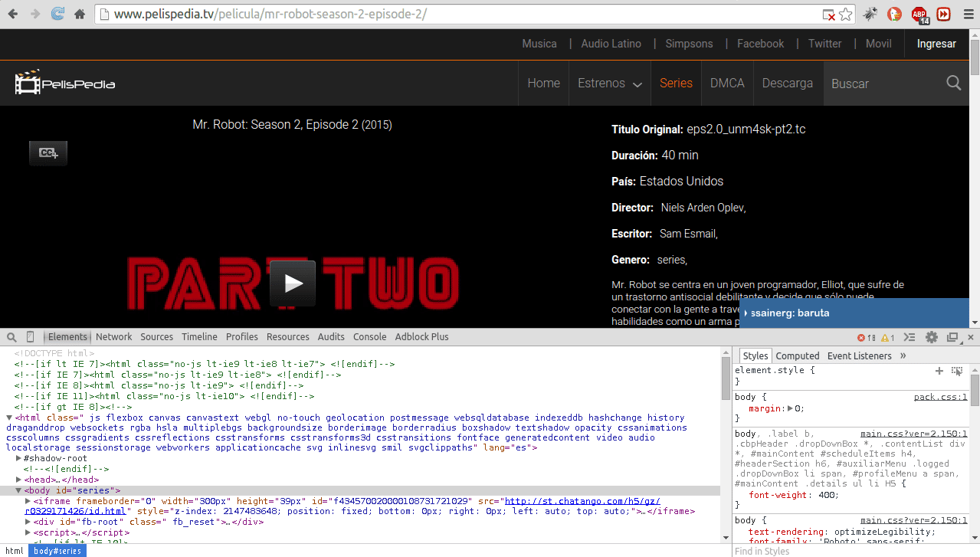
Task: Collapse the body#series node
Action: [x=18, y=490]
